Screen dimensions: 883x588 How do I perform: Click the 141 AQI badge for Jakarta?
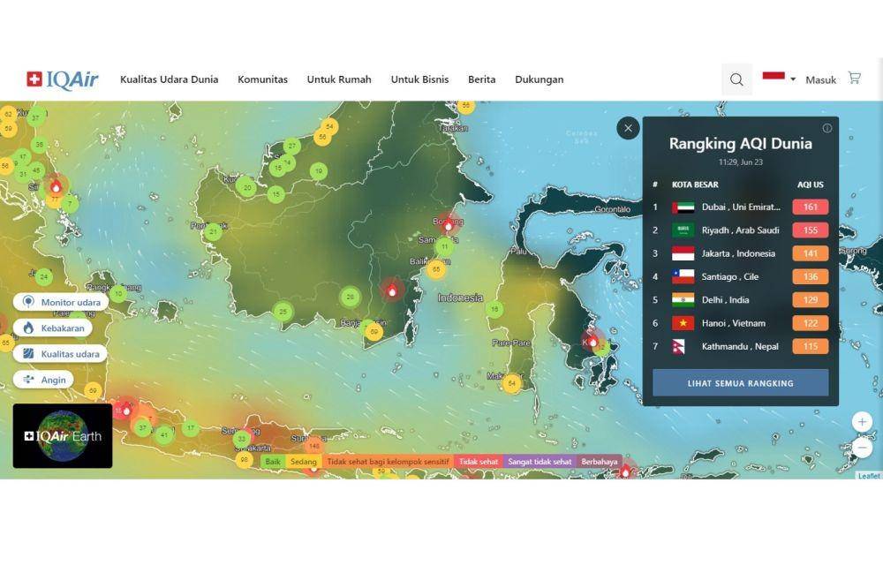tap(811, 253)
